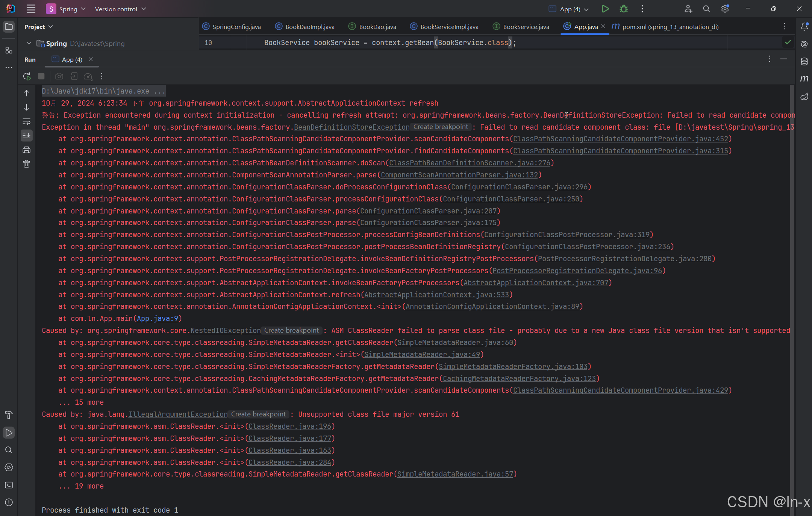The image size is (812, 516).
Task: Open the Database tool window
Action: (804, 61)
